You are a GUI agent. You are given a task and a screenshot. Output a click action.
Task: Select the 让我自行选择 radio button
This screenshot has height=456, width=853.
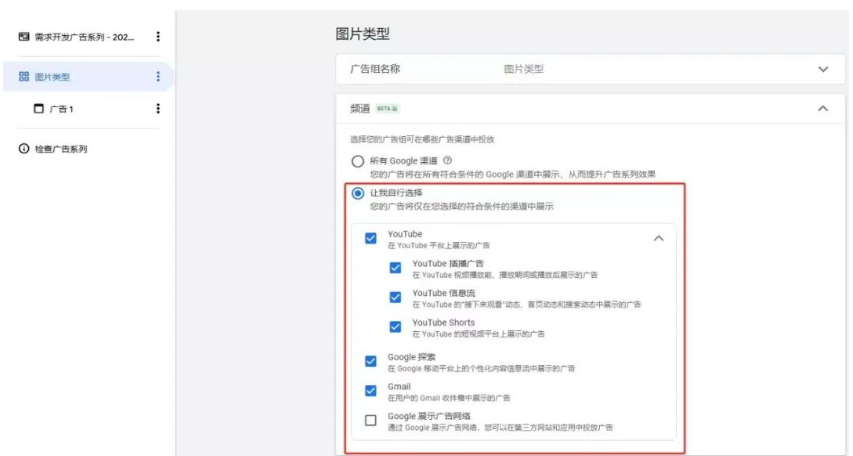point(357,194)
